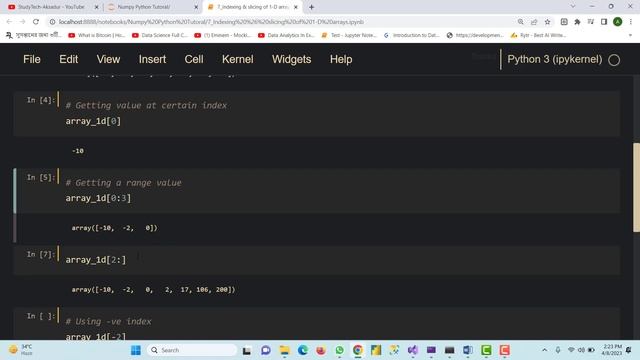Click the notebook vertical scrollbar thumb
This screenshot has height=360, width=640.
click(x=636, y=187)
